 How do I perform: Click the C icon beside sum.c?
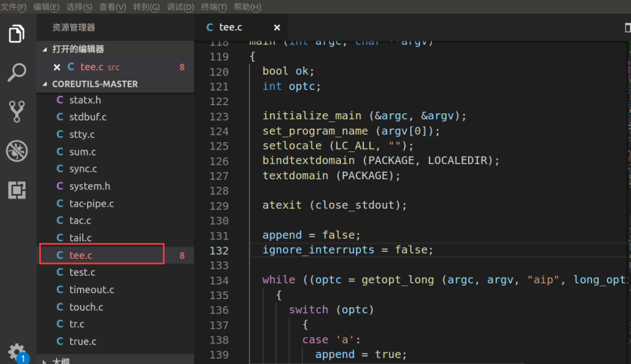pos(60,152)
